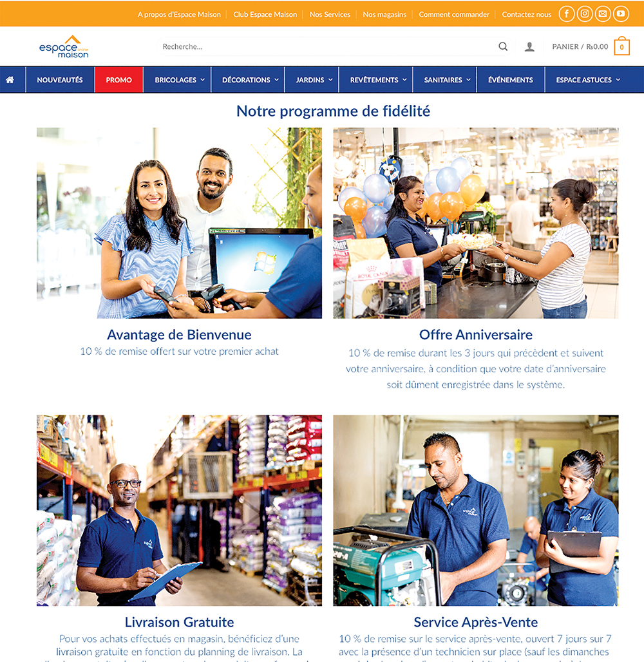
Task: Open the user account icon
Action: click(x=529, y=47)
